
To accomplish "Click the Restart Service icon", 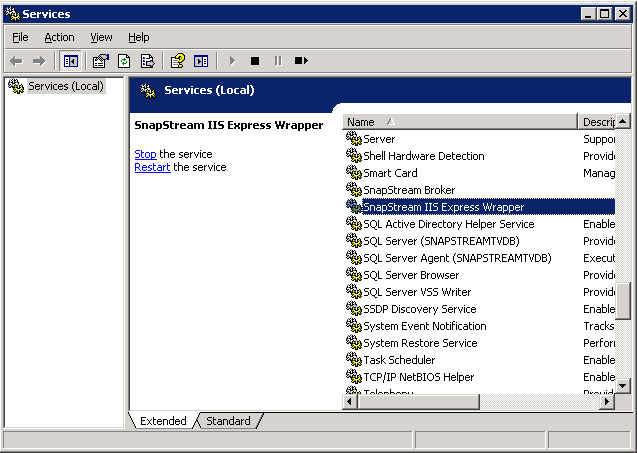I will [301, 61].
